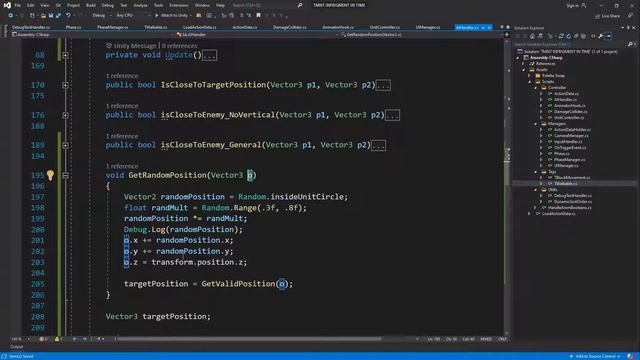Click the Sync with Active Document icon
The height and width of the screenshot is (360, 640).
(561, 36)
